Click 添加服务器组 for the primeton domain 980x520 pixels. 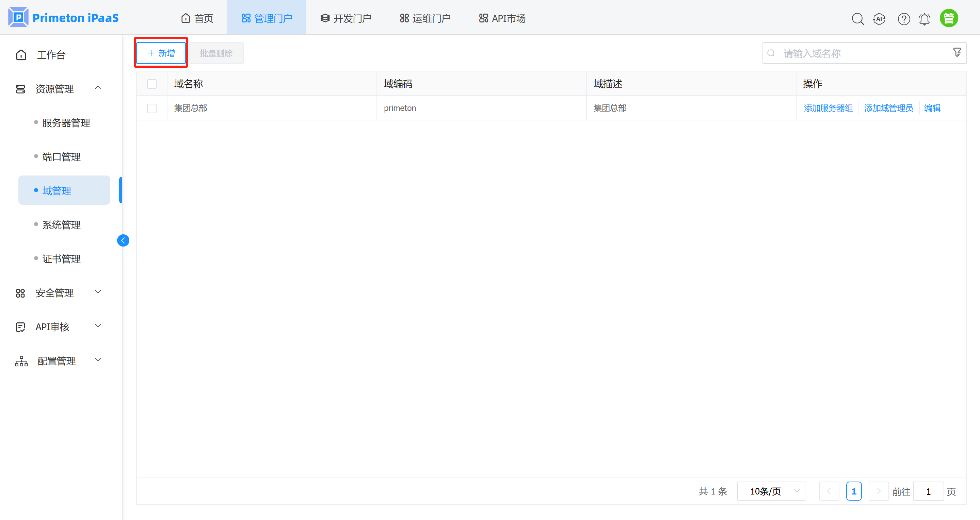pyautogui.click(x=828, y=108)
